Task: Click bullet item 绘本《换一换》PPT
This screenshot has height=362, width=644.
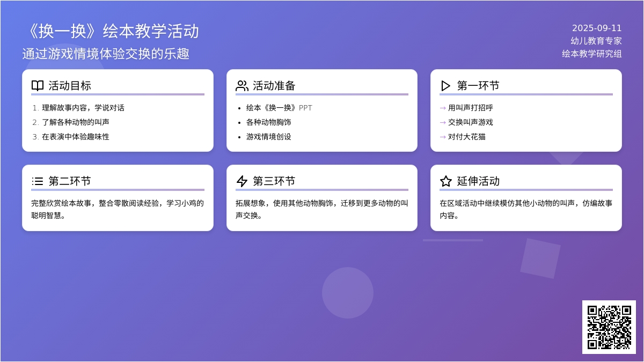Action: click(x=279, y=108)
